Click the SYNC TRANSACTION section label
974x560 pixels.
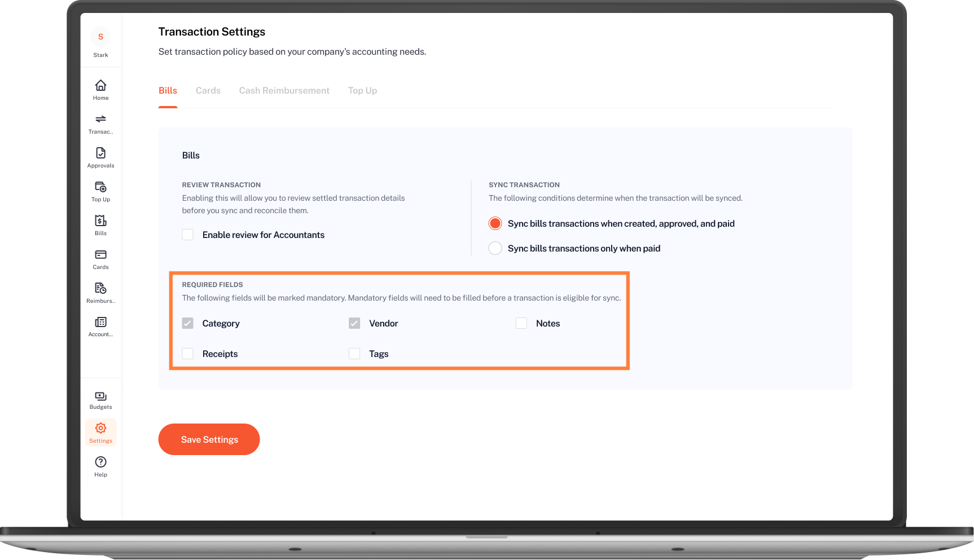(x=524, y=185)
